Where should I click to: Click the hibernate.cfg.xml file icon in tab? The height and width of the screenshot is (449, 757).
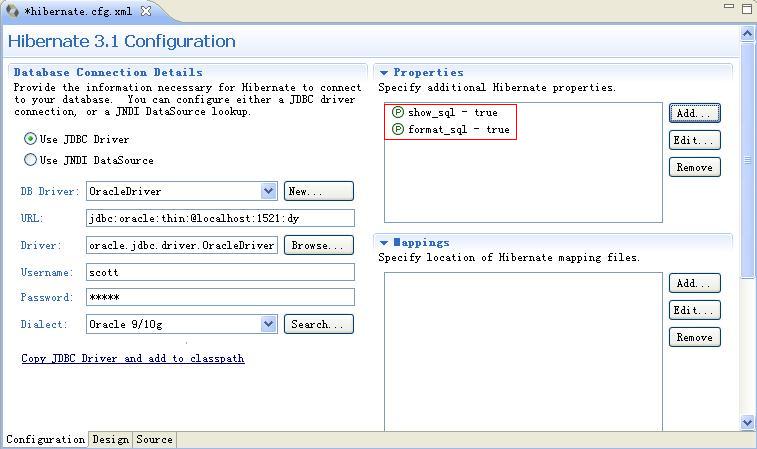(x=12, y=11)
